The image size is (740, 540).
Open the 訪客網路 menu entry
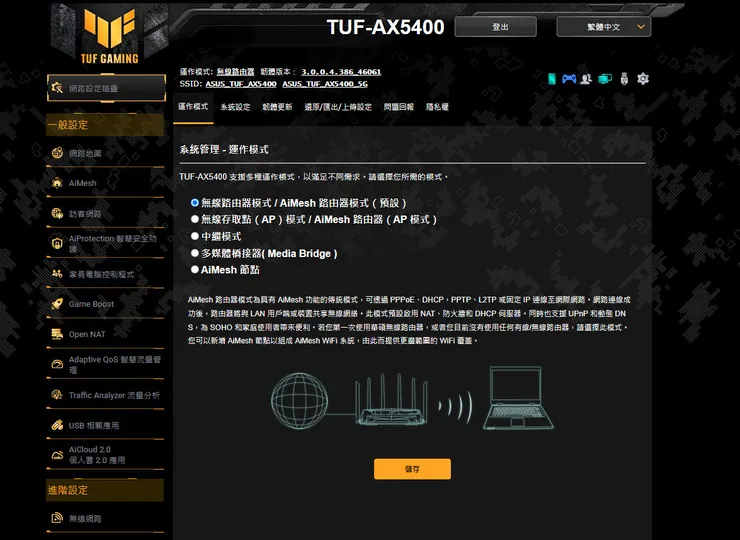click(x=105, y=213)
